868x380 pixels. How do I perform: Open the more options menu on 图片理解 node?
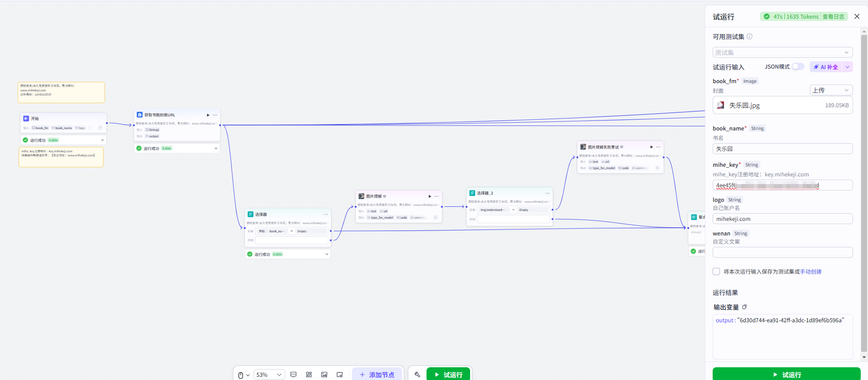point(436,196)
